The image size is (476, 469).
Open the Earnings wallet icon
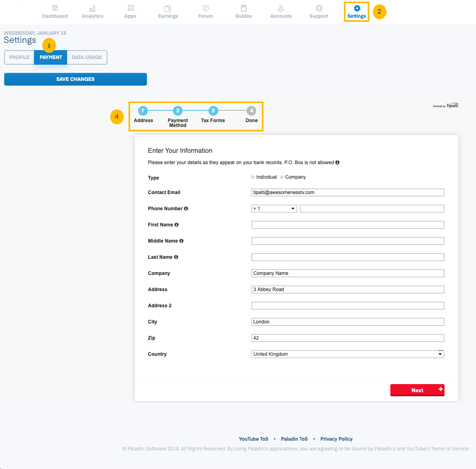pyautogui.click(x=168, y=8)
